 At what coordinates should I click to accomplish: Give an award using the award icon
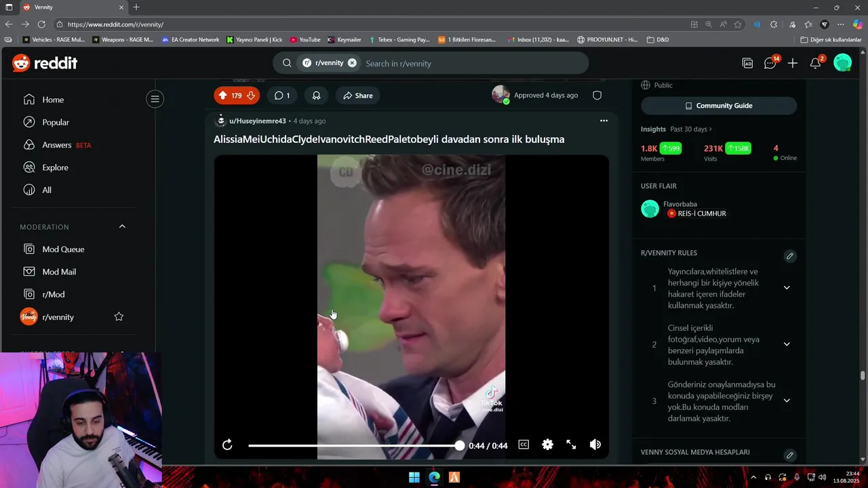tap(316, 96)
